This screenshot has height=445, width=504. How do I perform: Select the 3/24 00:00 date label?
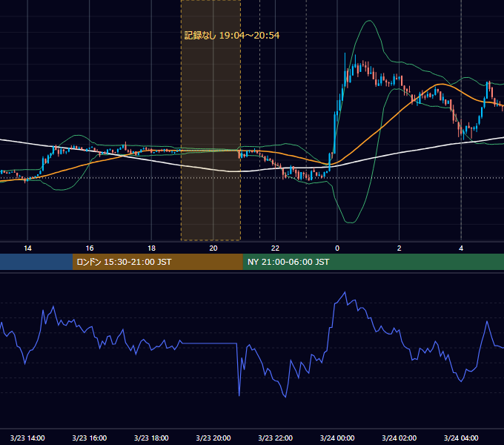(x=337, y=438)
